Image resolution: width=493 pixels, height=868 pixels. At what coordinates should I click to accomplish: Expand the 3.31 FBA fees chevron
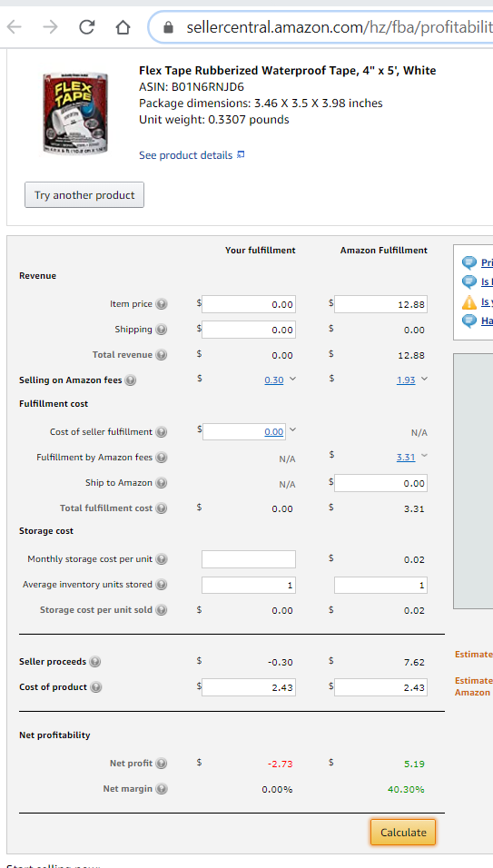pyautogui.click(x=424, y=456)
